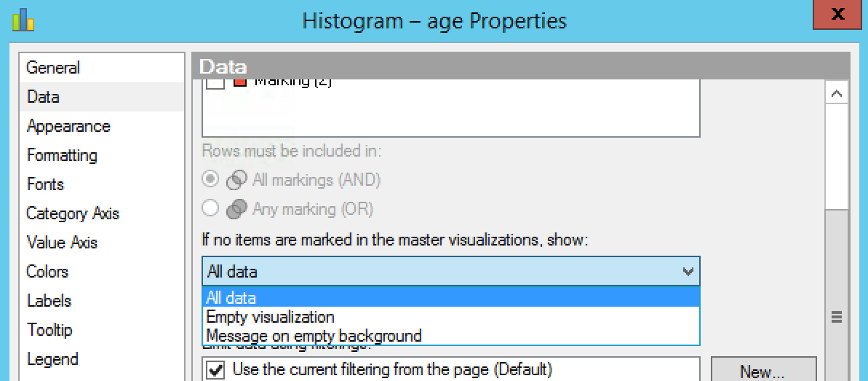The height and width of the screenshot is (381, 868).
Task: Click the New... button
Action: pos(763,371)
